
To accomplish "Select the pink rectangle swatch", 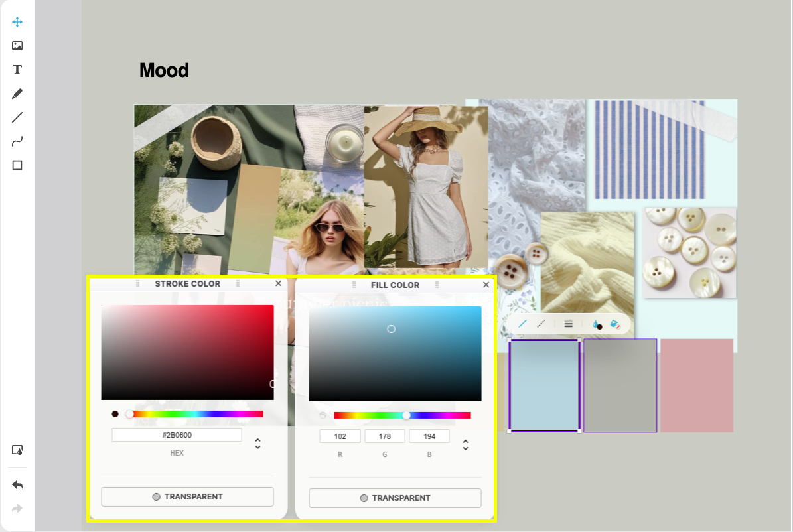I will click(x=697, y=385).
